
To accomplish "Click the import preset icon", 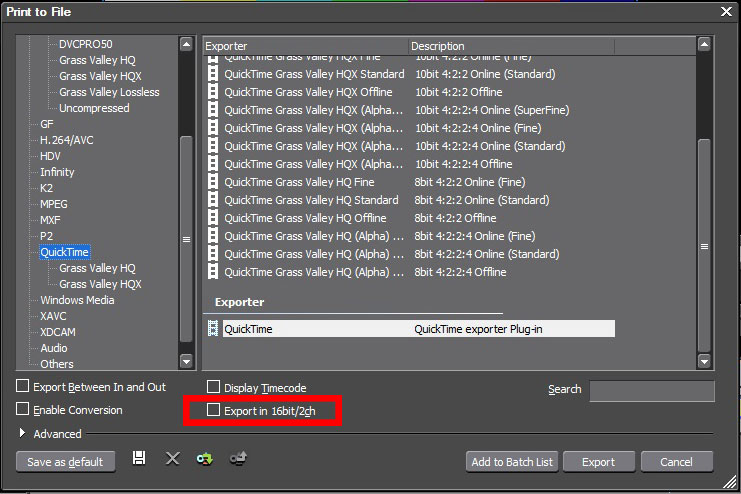I will (x=205, y=458).
